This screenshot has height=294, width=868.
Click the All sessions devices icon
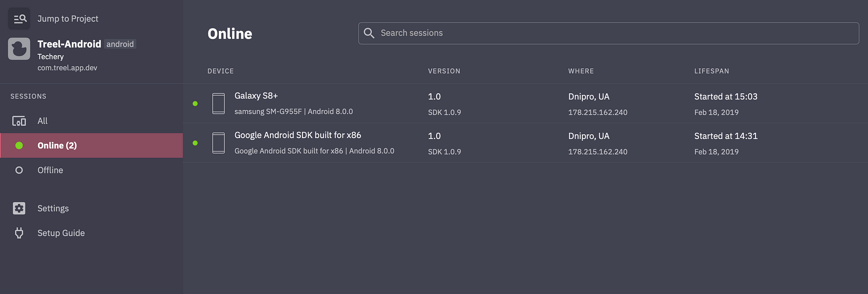pyautogui.click(x=19, y=121)
